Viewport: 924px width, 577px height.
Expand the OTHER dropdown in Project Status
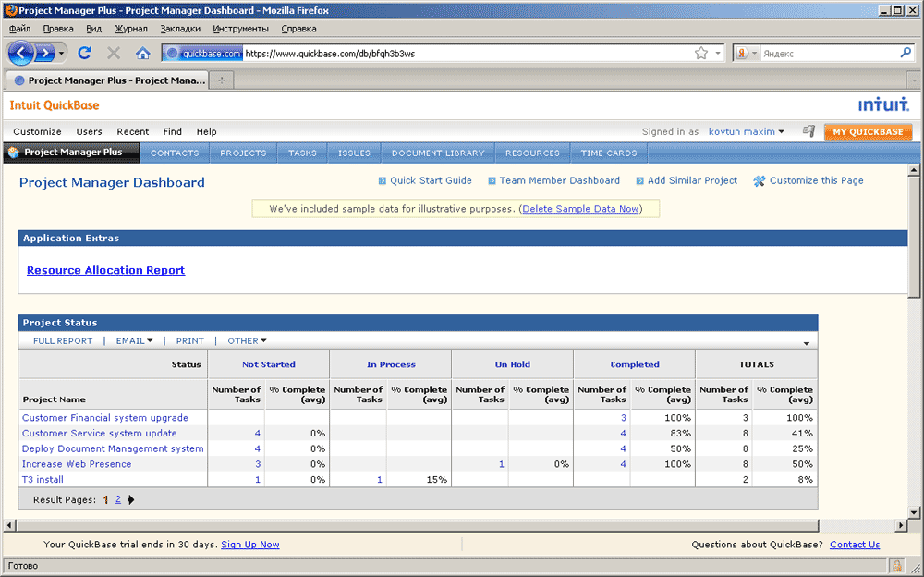263,340
